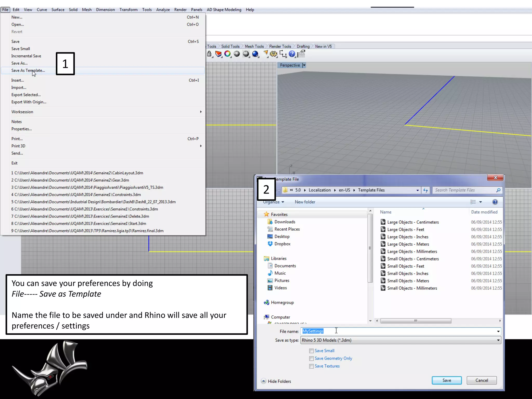The image size is (532, 399).
Task: Tick the Save Textures checkbox
Action: (311, 366)
